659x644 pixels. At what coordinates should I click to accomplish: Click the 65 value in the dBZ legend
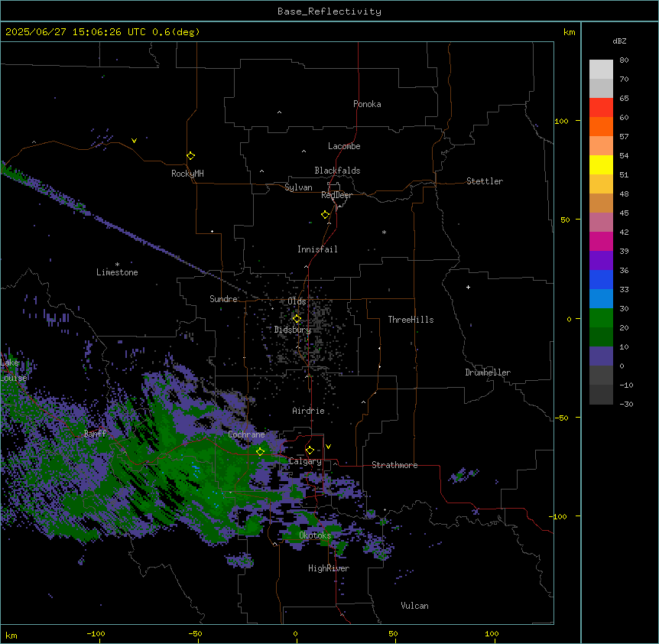click(x=624, y=99)
